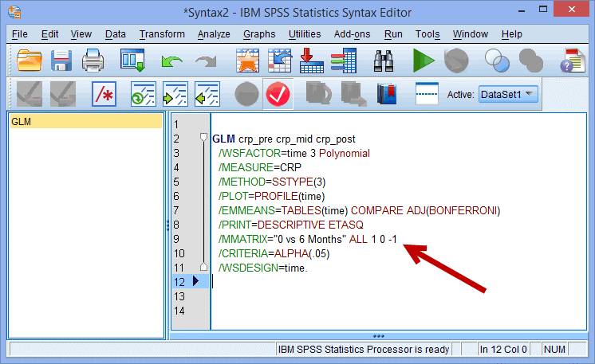Open the Active DataSet1 dropdown
The height and width of the screenshot is (364, 595).
(x=508, y=94)
